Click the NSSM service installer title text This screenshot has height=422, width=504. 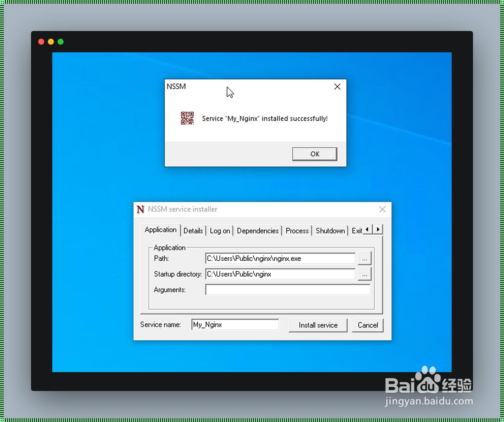pyautogui.click(x=182, y=209)
